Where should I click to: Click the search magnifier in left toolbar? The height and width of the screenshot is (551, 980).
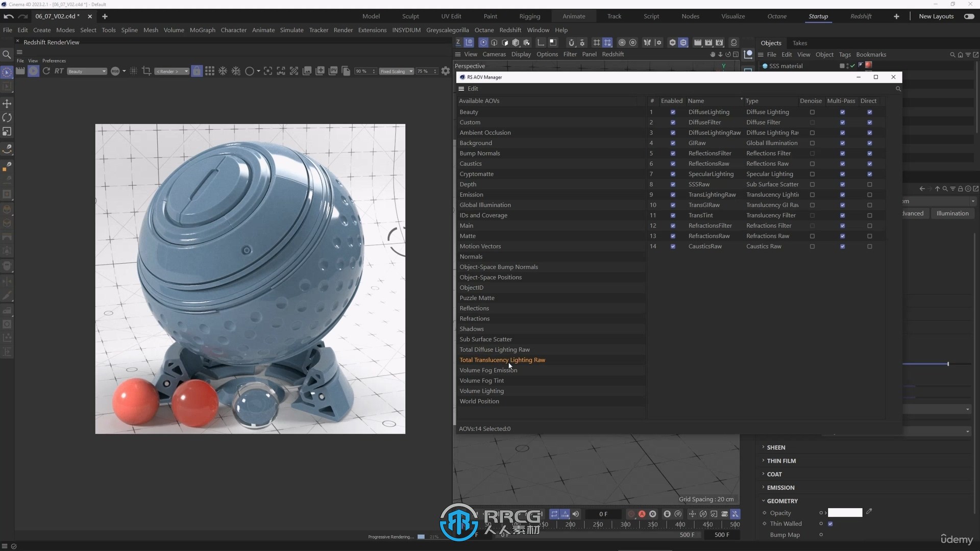tap(7, 55)
